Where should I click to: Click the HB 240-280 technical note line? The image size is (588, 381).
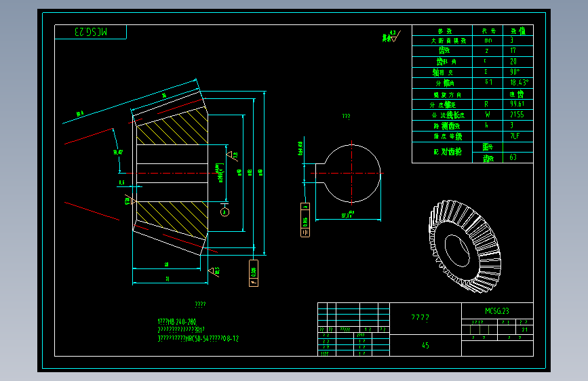tap(177, 322)
